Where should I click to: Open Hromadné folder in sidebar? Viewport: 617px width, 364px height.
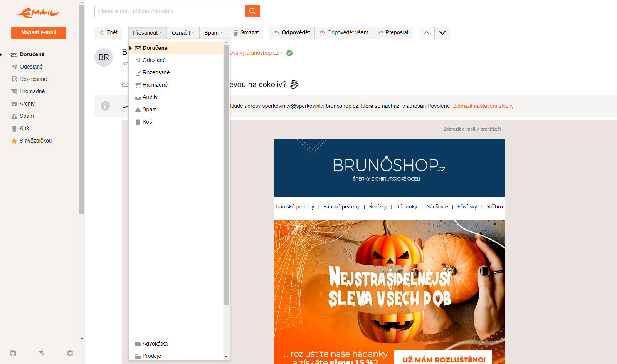click(x=32, y=91)
